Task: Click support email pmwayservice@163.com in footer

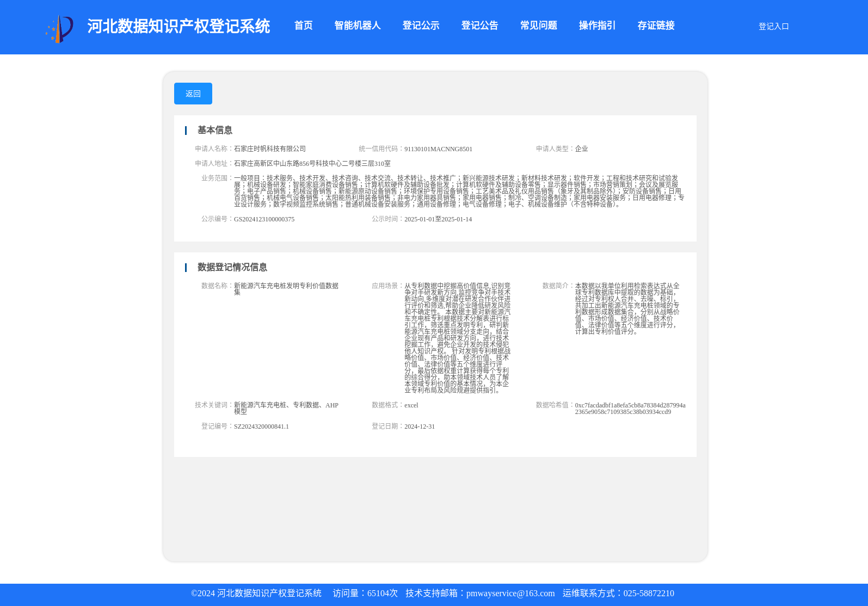Action: coord(510,593)
